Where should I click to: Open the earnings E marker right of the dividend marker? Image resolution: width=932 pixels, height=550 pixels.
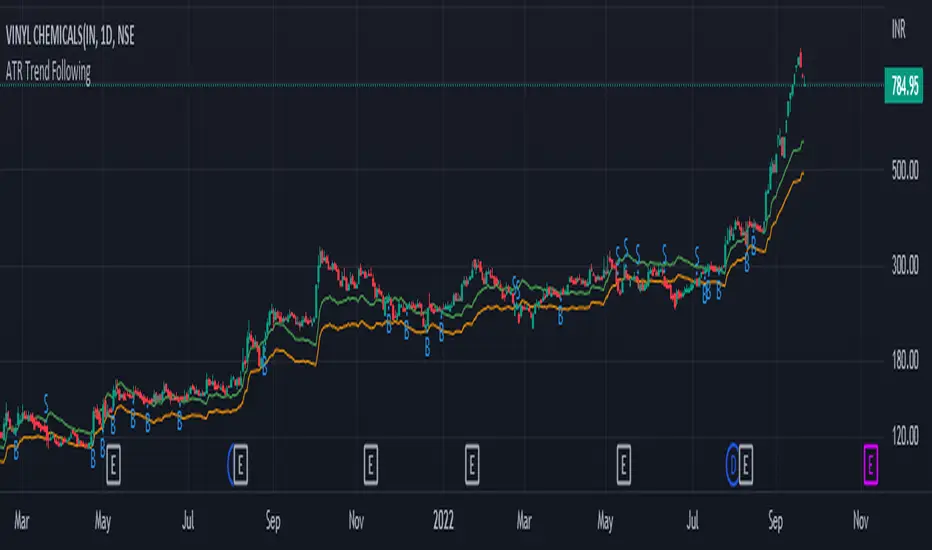pyautogui.click(x=746, y=464)
